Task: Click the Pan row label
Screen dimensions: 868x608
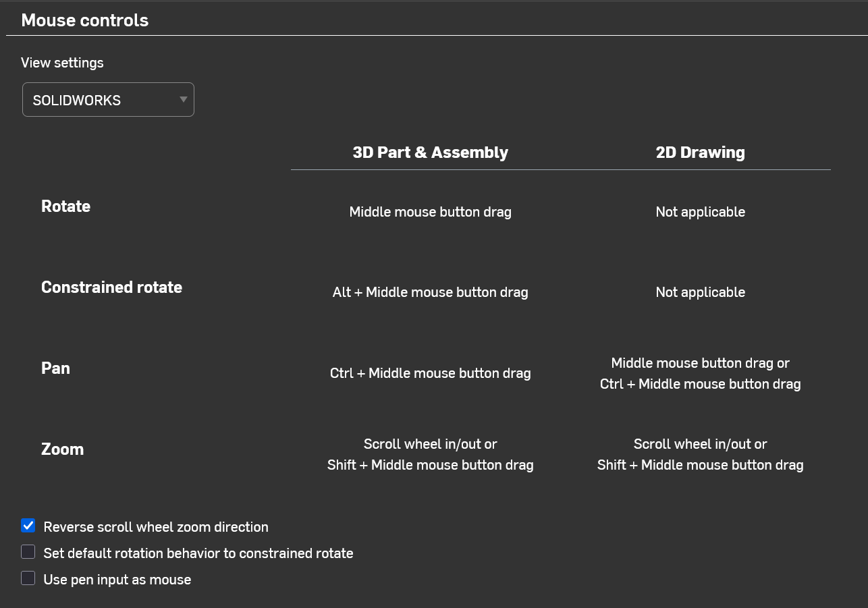Action: [55, 368]
